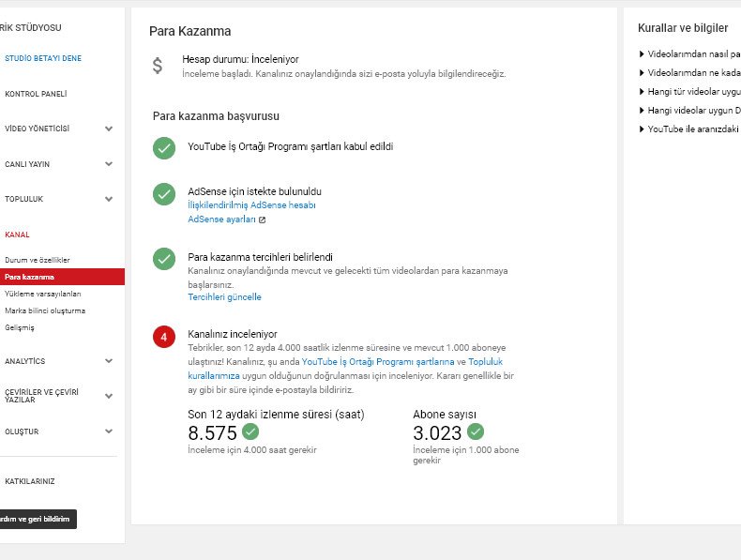Open İlişkilendirilmiş AdSense hesabı link
Screen dimensions: 741x560
tap(252, 205)
